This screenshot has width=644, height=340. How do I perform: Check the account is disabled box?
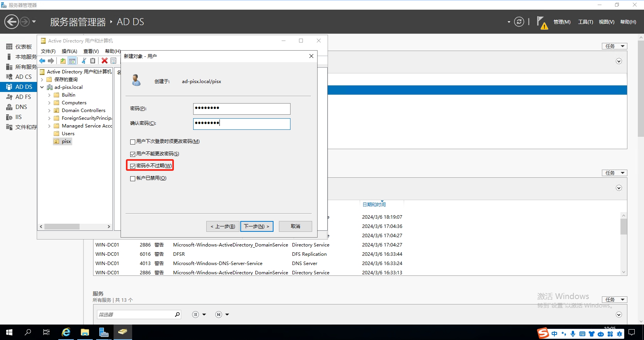[133, 178]
